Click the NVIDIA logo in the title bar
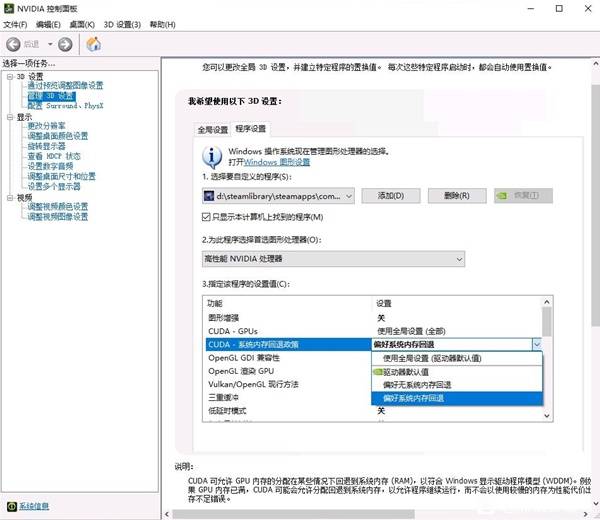The image size is (600, 520). point(10,7)
